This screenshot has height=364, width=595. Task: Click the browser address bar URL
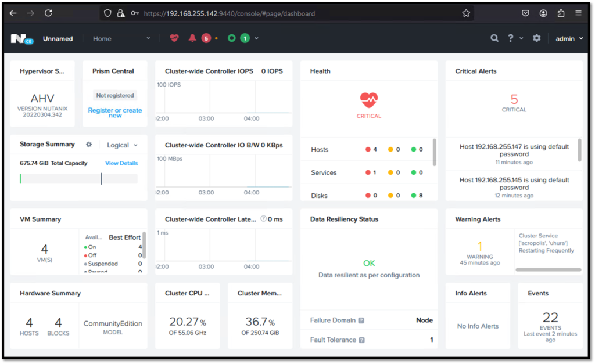[x=229, y=14]
